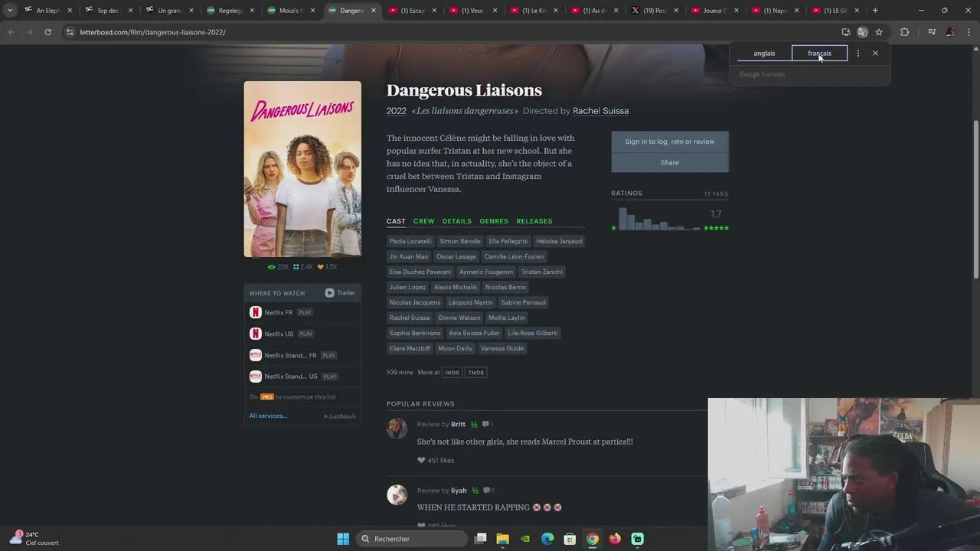This screenshot has width=980, height=551.
Task: Click the browser back arrow
Action: 11,32
